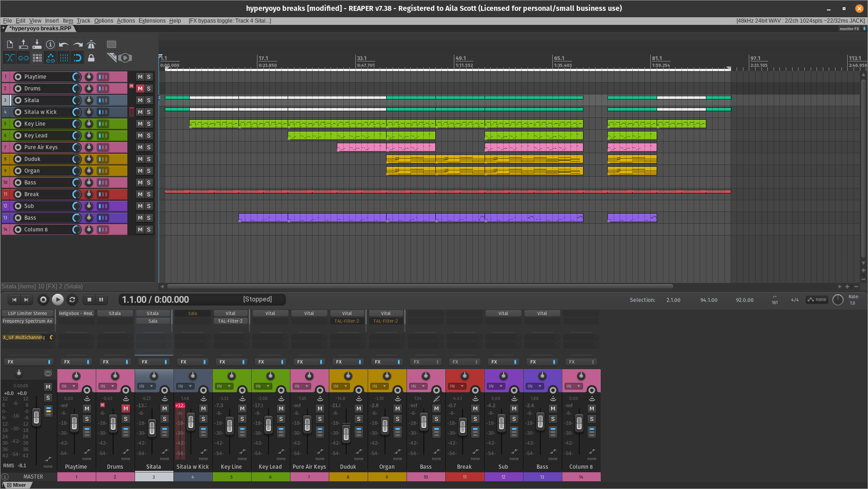Click the triangular ruler toolbar icon
The image size is (868, 489).
tap(112, 58)
